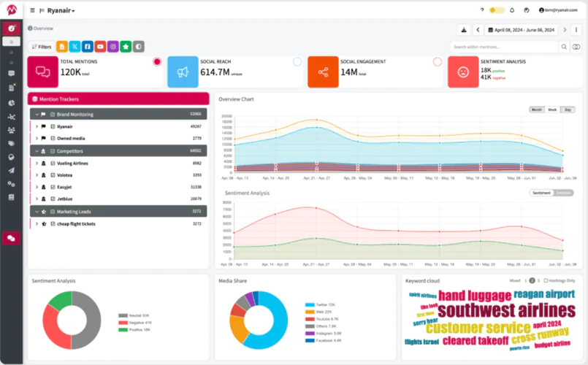Click the Search within mentions field

[503, 47]
